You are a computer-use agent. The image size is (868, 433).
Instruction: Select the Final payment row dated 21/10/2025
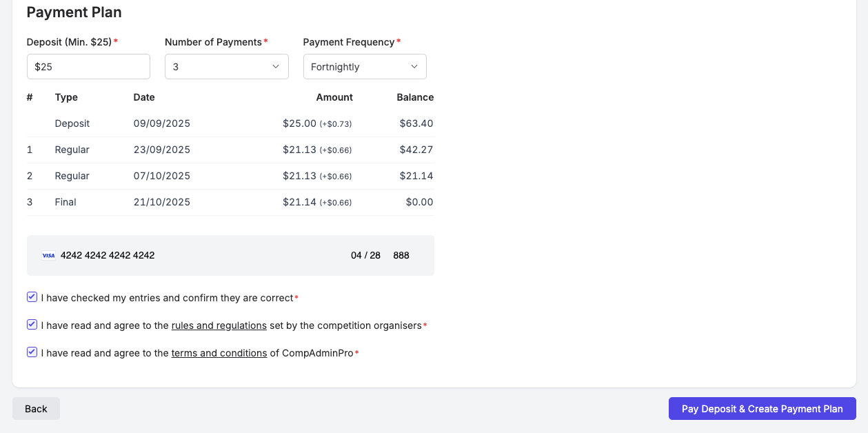[x=230, y=202]
